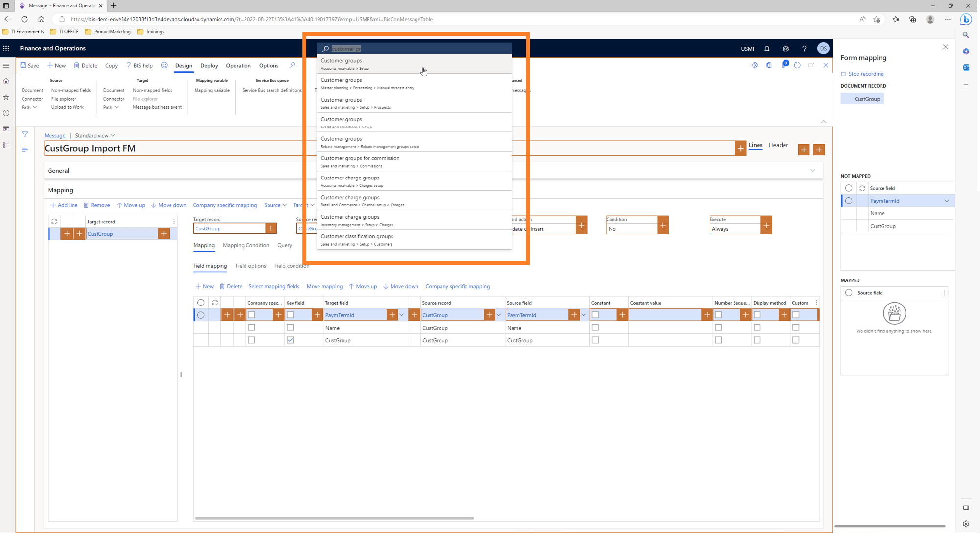Click the Favorites star icon in left sidebar
The width and height of the screenshot is (980, 533).
(x=6, y=97)
